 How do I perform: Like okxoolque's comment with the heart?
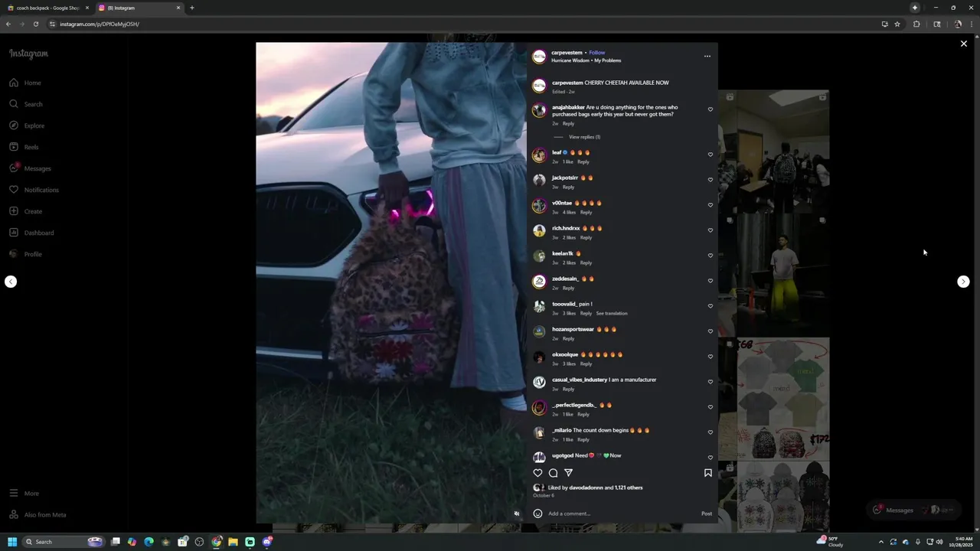pos(710,357)
